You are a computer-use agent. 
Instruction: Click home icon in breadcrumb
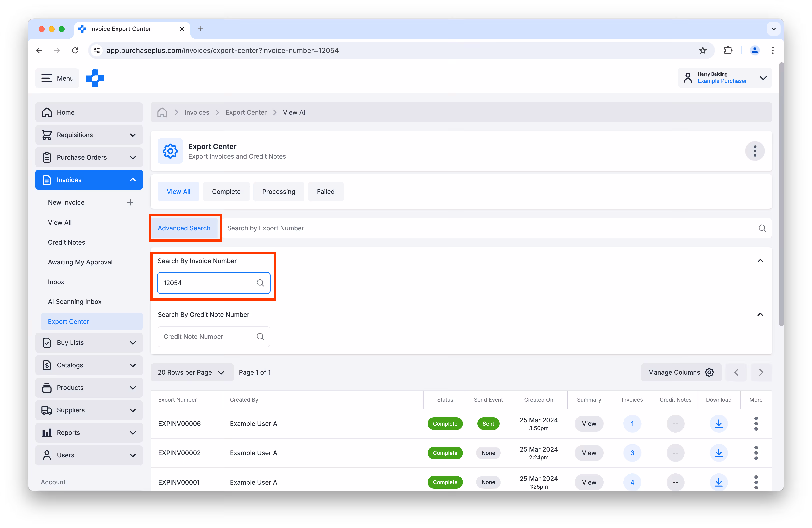tap(162, 112)
